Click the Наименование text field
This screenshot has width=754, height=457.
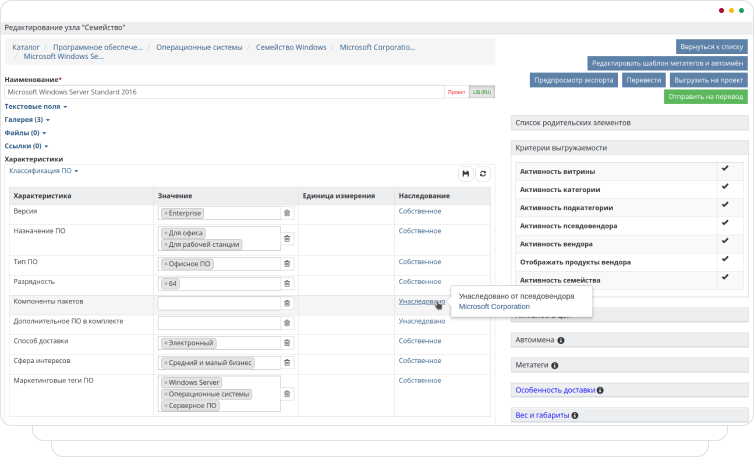click(224, 92)
